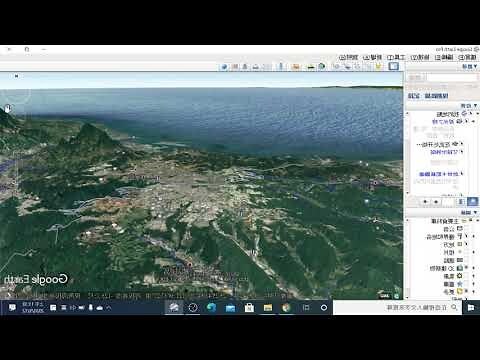This screenshot has height=360, width=480.
Task: Move selected place up with arrow button
Action: (x=436, y=201)
